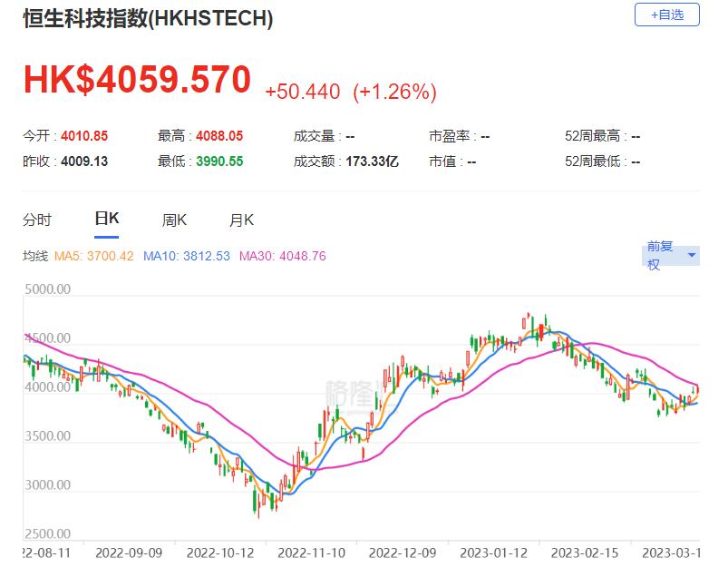Viewport: 728px width, 577px height.
Task: Click the MA10: 3812.53 indicator label
Action: tap(186, 256)
